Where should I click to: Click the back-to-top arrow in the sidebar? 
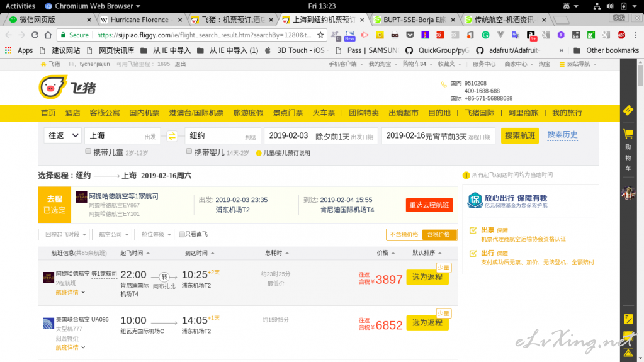628,353
